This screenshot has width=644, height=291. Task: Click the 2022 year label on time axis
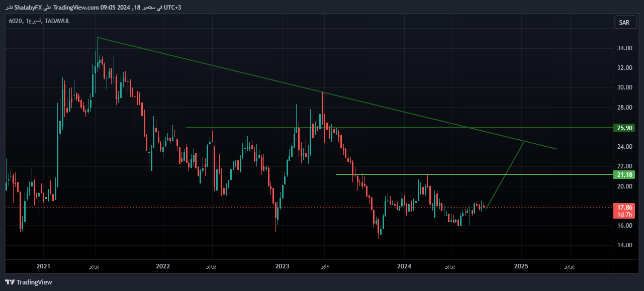pyautogui.click(x=162, y=266)
